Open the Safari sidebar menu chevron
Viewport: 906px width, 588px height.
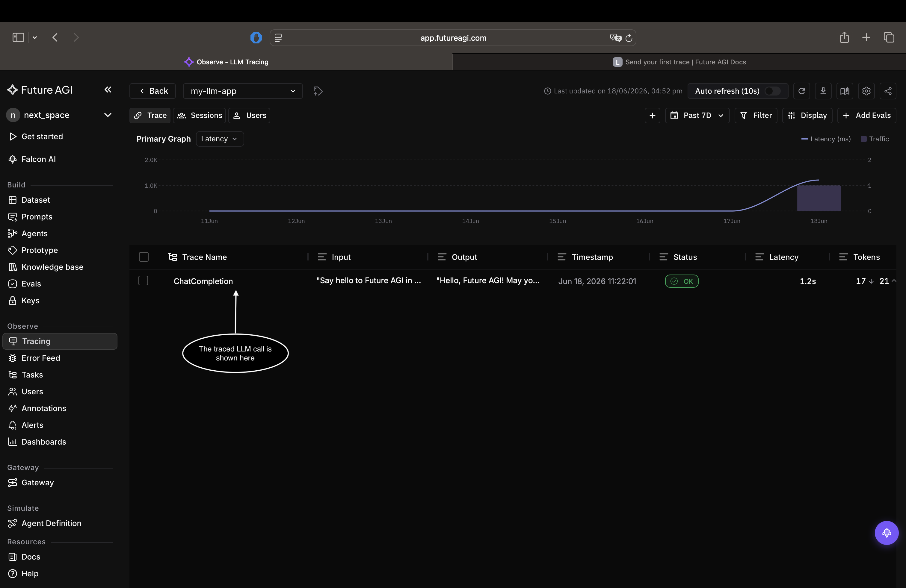35,37
